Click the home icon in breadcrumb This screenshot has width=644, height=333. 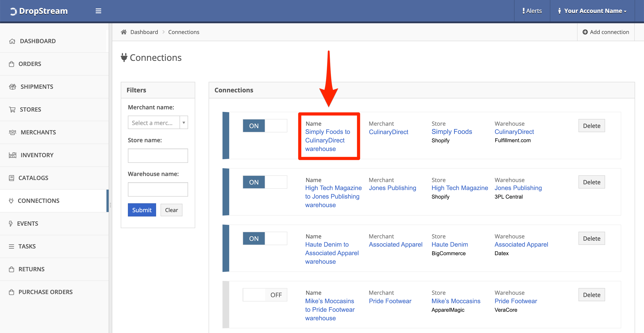pos(123,32)
